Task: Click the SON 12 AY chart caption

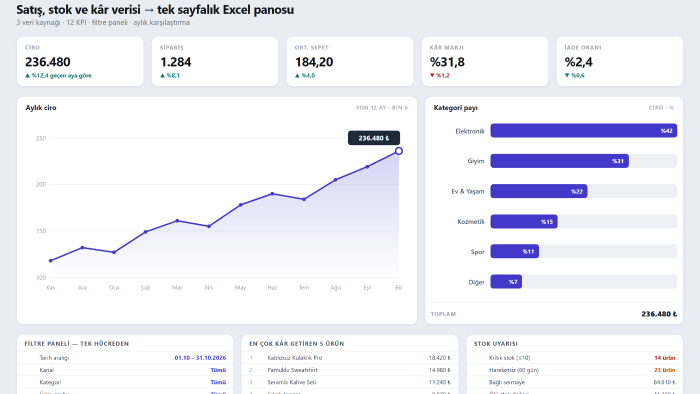Action: [x=382, y=108]
